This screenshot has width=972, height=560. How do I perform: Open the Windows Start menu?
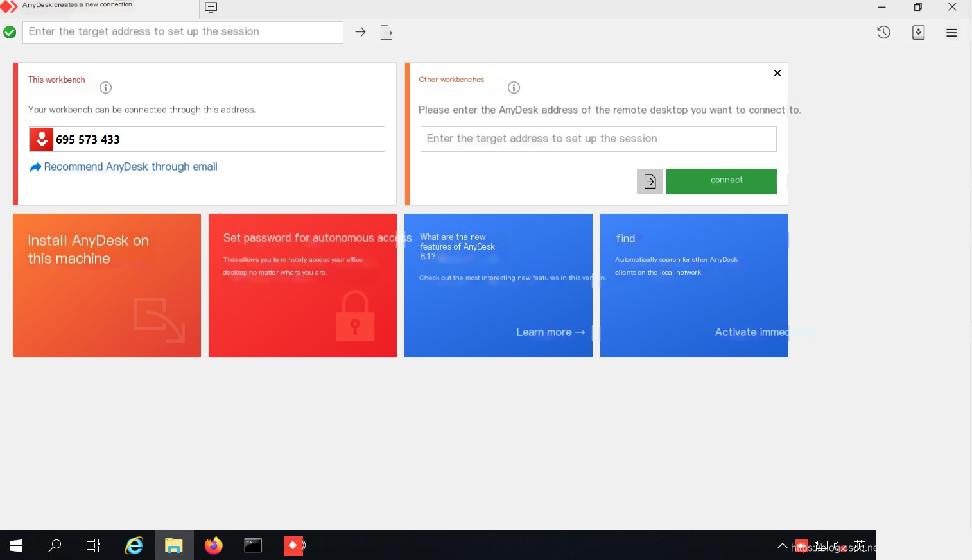tap(16, 545)
